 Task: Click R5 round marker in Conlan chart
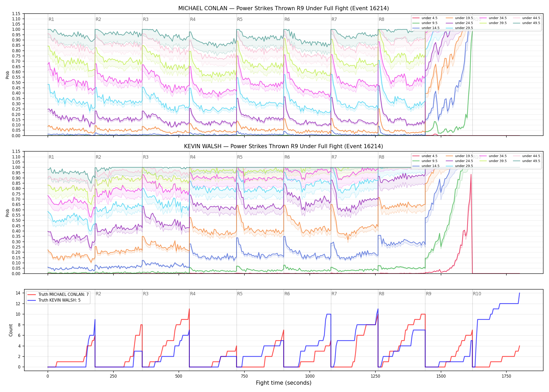coord(240,19)
